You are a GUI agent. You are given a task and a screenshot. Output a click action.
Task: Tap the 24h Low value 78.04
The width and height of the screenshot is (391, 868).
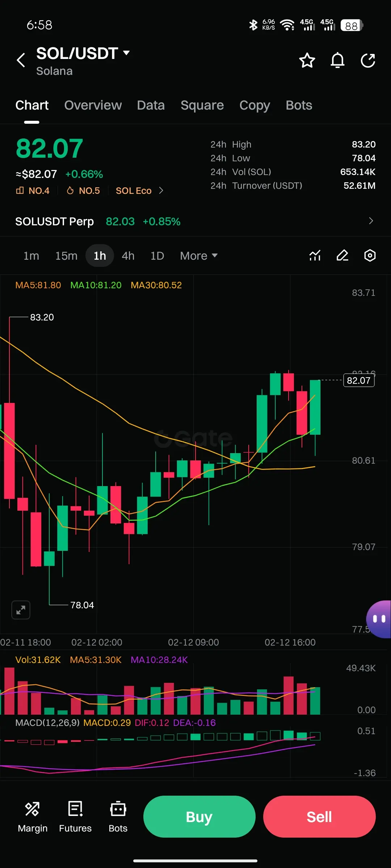click(364, 158)
